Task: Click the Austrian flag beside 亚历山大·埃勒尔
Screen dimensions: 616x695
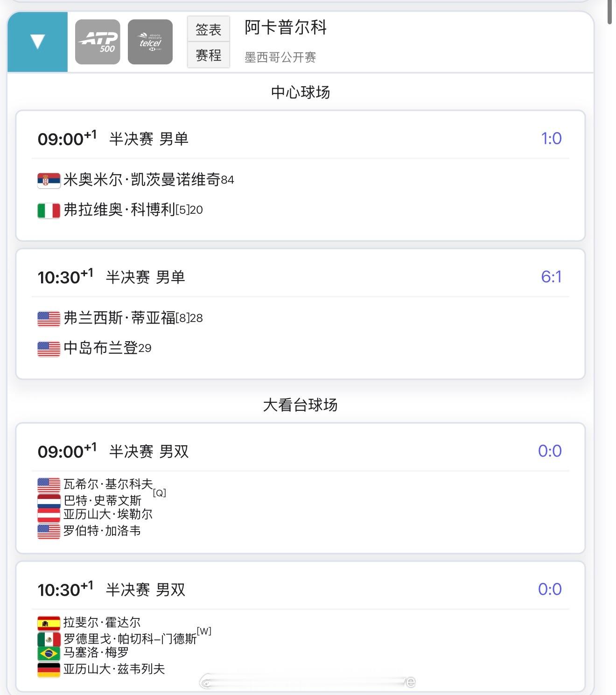Action: 49,515
